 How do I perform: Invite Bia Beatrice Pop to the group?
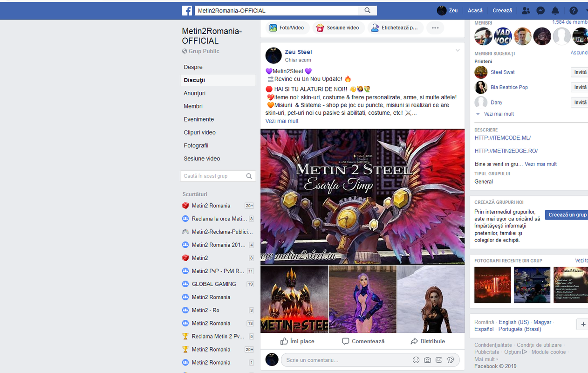coord(580,87)
